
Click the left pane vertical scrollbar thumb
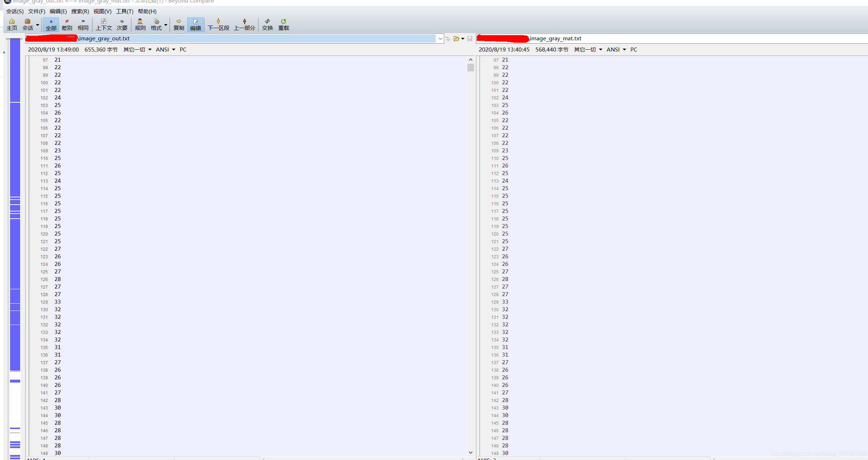471,68
